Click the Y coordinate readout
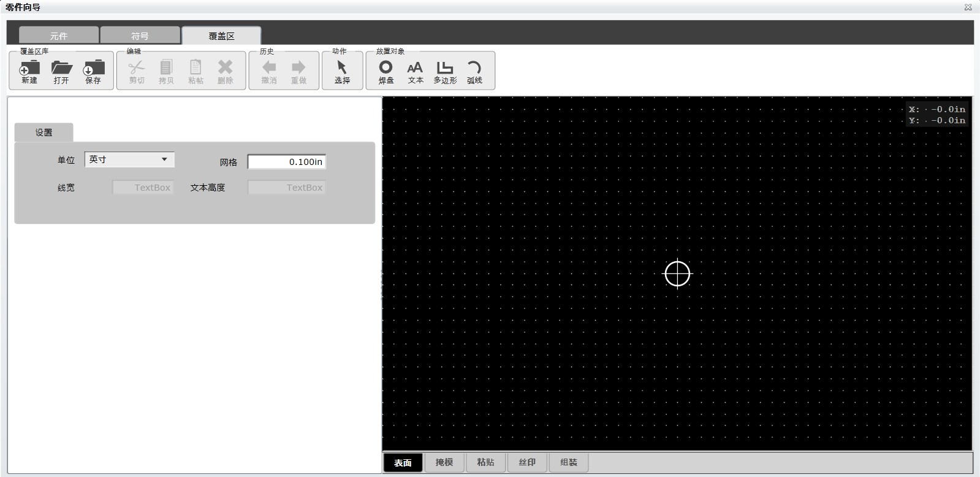 point(936,120)
